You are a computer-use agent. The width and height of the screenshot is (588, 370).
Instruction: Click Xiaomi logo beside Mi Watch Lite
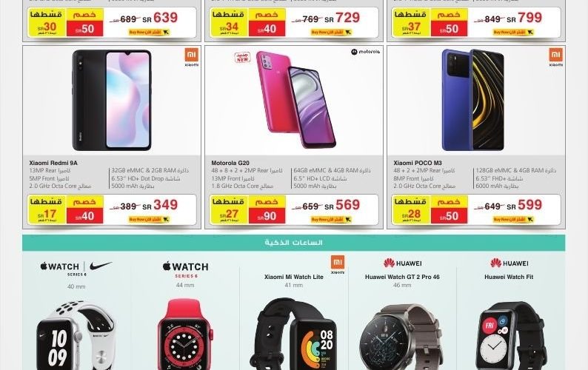click(338, 265)
